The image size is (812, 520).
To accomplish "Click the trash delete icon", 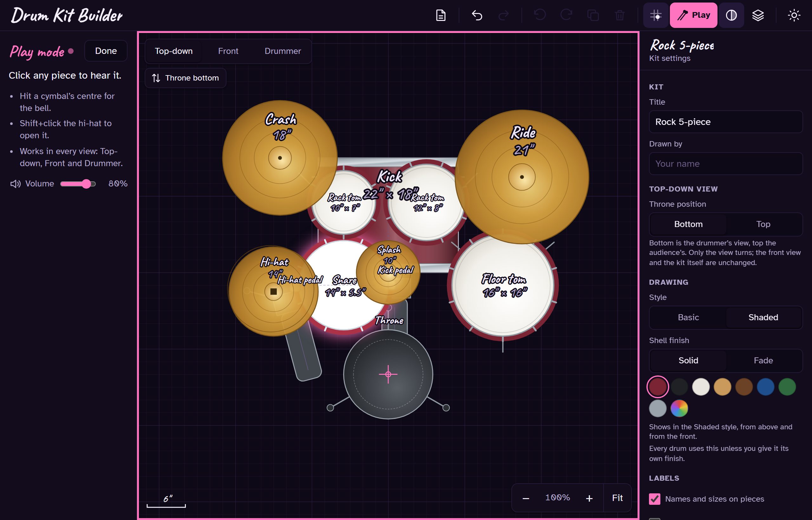I will pyautogui.click(x=619, y=15).
